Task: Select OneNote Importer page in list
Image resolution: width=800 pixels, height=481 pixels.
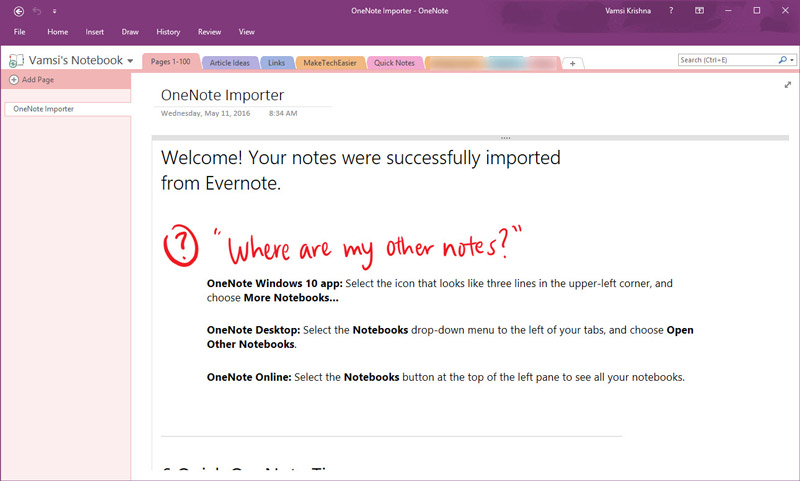Action: pos(67,109)
